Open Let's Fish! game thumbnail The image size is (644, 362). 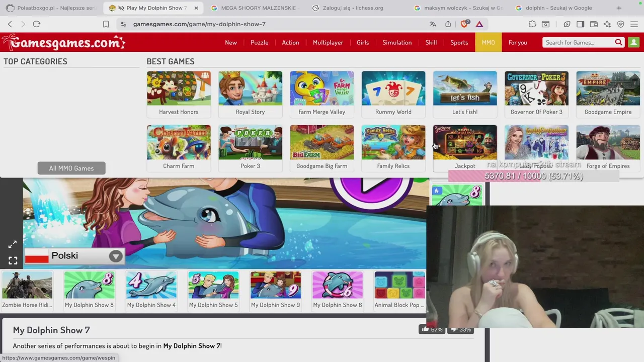click(x=465, y=94)
